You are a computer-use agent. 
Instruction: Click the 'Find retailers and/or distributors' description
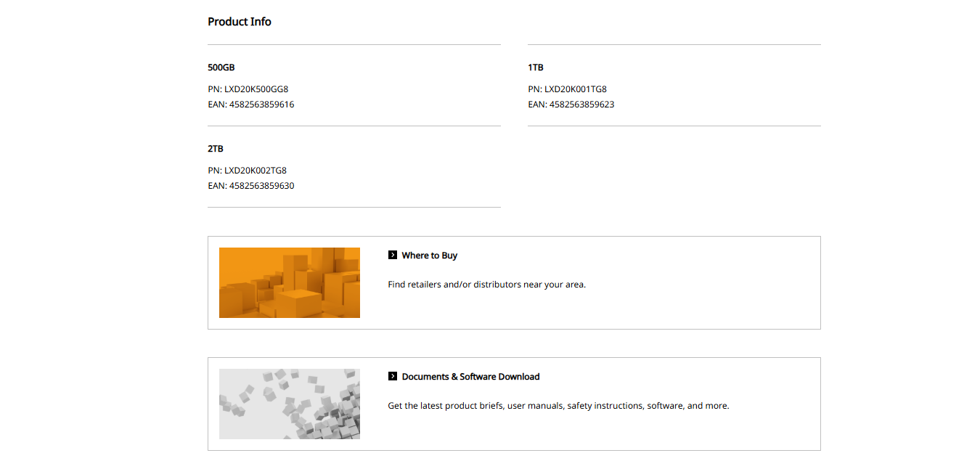click(x=486, y=285)
